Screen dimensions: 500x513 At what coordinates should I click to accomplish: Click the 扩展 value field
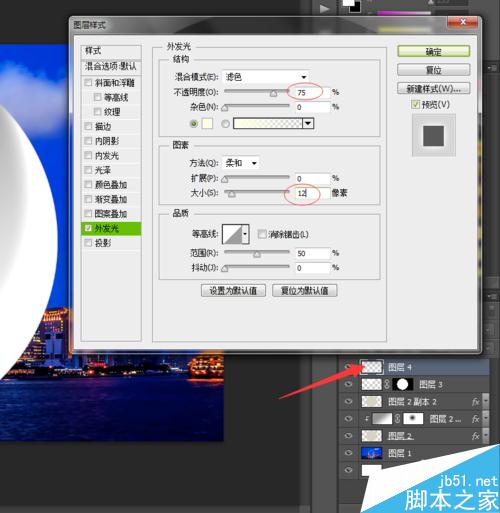click(x=312, y=178)
